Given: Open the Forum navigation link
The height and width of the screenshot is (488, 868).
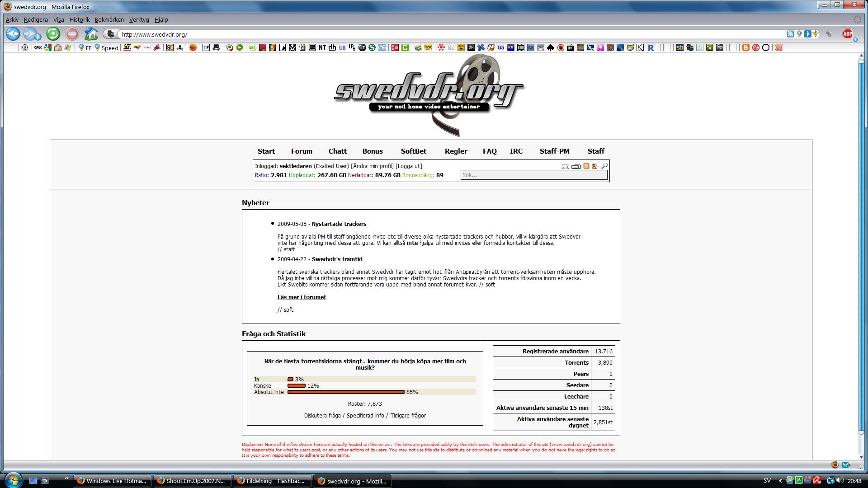Looking at the screenshot, I should (x=302, y=151).
